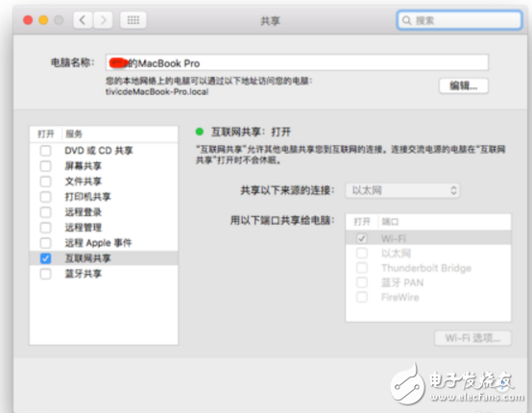Select 文件共享 service row
This screenshot has height=413, width=532.
104,182
